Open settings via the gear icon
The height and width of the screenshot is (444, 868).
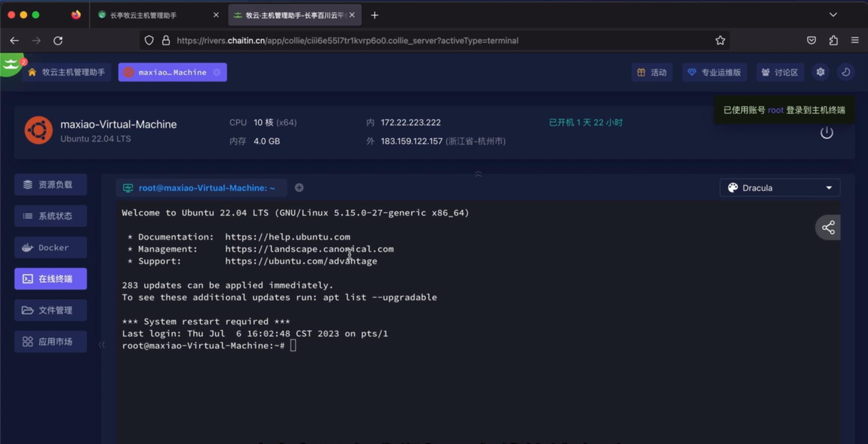tap(820, 72)
